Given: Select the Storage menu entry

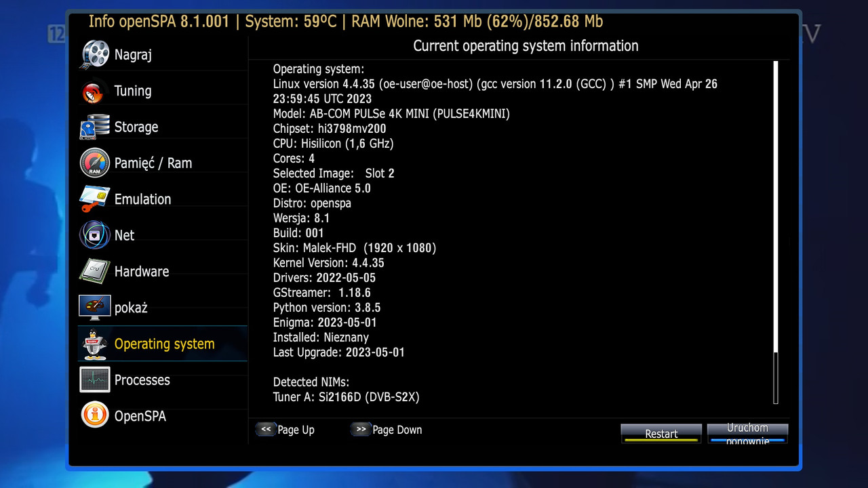Looking at the screenshot, I should coord(163,127).
